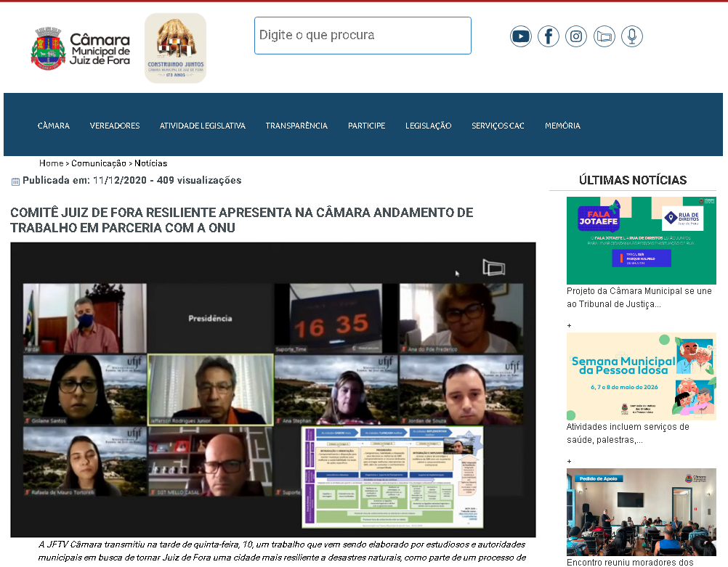Viewport: 728px width, 567px height.
Task: Expand plus sign under Pessoa Idosa news
Action: (569, 461)
